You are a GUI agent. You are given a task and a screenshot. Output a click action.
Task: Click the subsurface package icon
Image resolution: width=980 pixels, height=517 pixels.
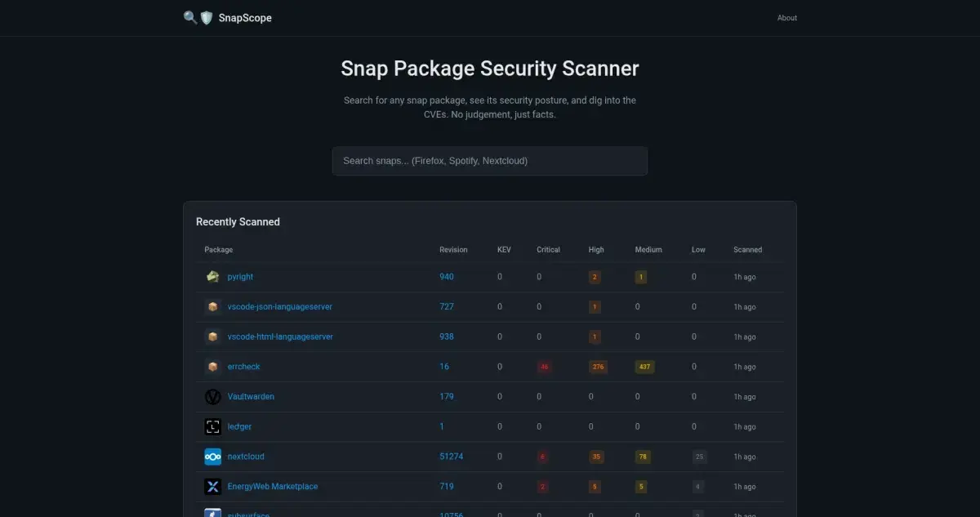(213, 514)
